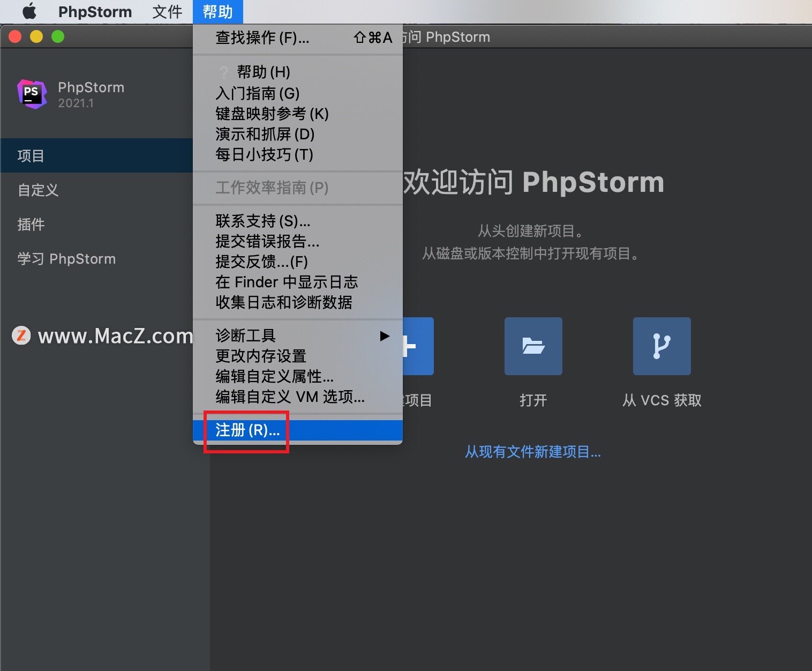812x671 pixels.
Task: Choose 提交错误报告... entry
Action: click(298, 241)
